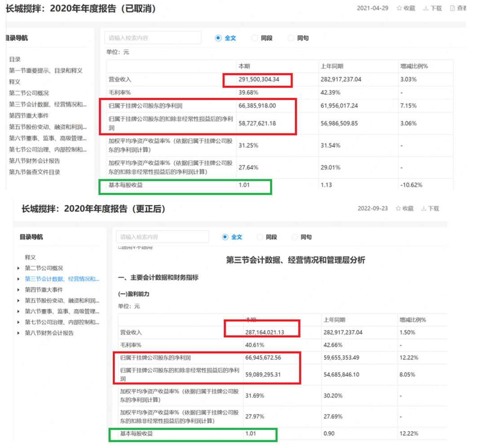
Task: Open 第二节公司概况 in the top navigation
Action: [29, 93]
